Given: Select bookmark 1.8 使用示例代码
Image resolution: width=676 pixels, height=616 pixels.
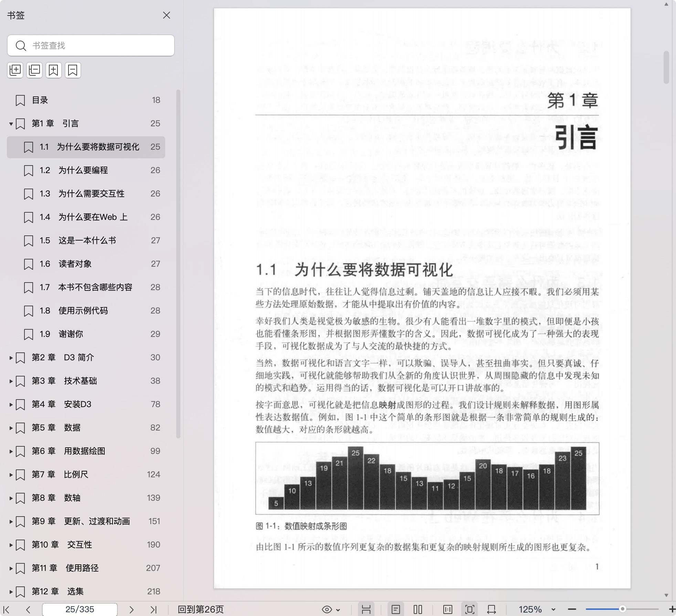Looking at the screenshot, I should click(x=86, y=311).
